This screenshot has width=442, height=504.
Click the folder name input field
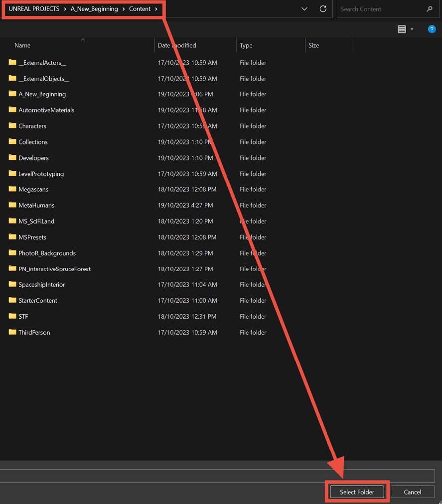coord(217,476)
